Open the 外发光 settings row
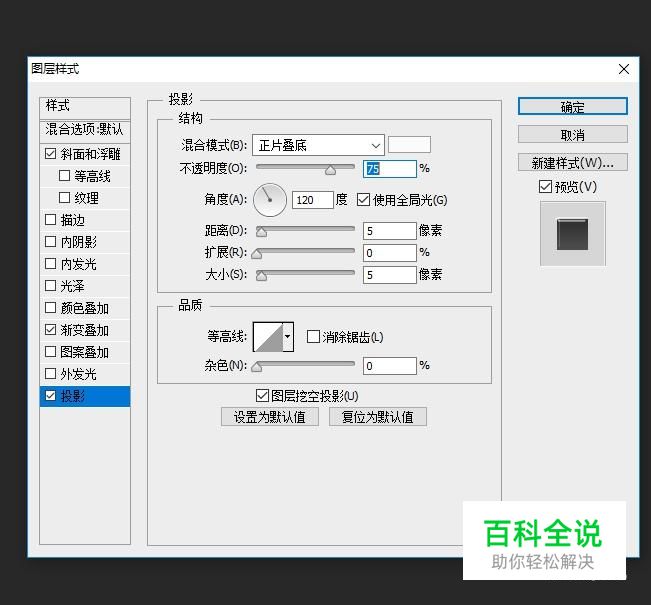 [x=85, y=374]
